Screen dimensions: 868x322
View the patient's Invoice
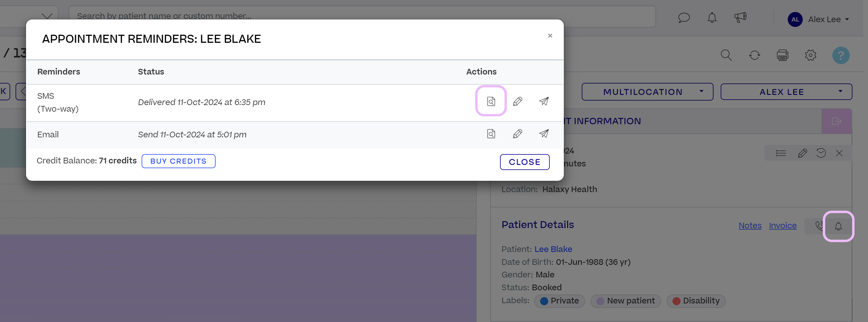[782, 226]
